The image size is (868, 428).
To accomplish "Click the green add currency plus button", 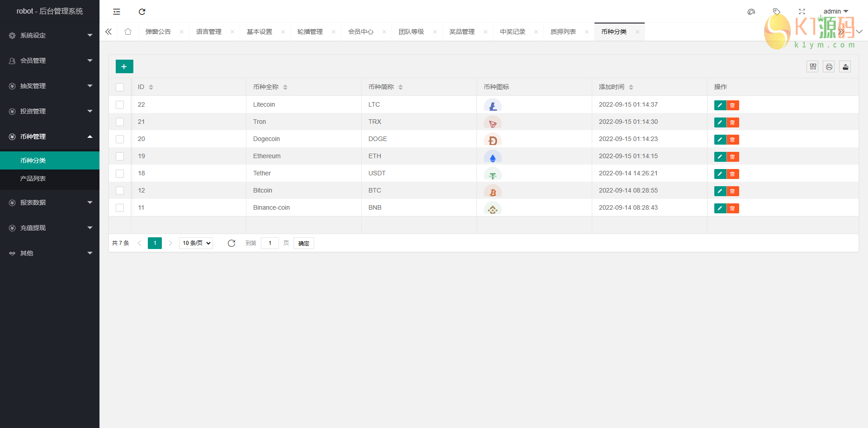I will coord(124,66).
